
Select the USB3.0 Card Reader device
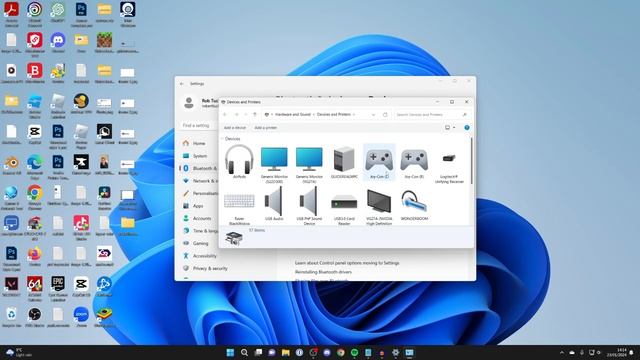coord(344,206)
